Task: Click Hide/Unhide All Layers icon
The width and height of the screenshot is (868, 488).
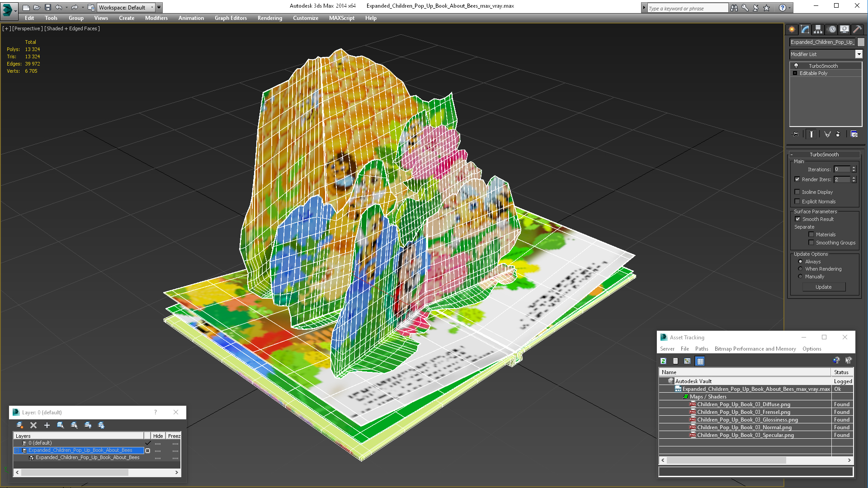Action: point(88,425)
